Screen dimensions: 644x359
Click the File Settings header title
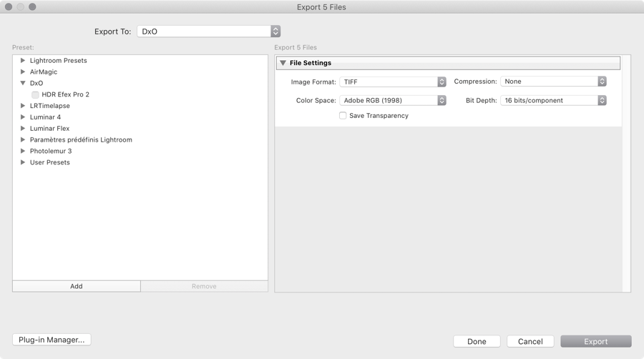[x=311, y=63]
